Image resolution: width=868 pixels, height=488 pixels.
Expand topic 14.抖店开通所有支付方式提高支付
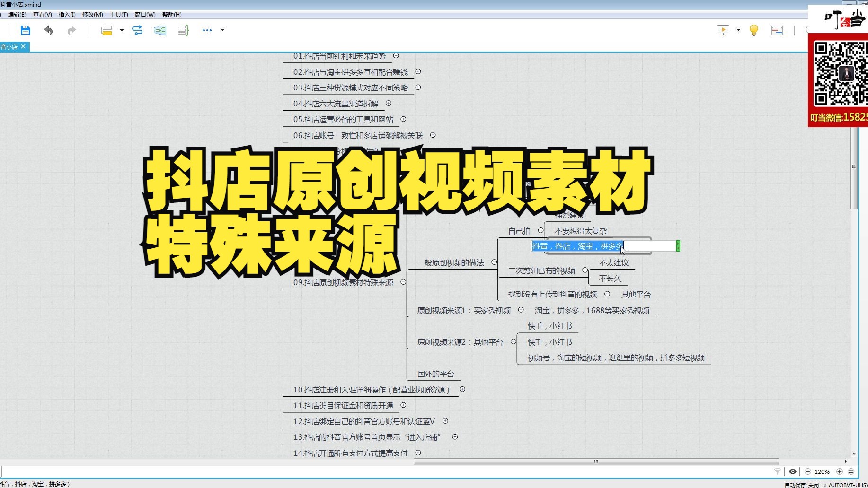pyautogui.click(x=418, y=453)
